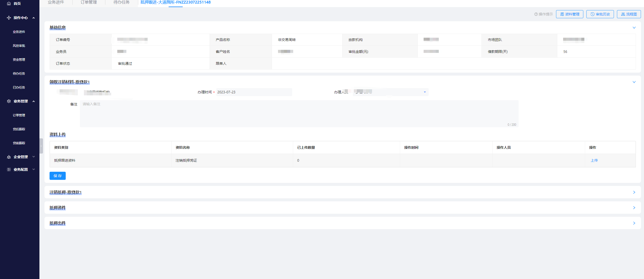644x279 pixels.
Task: Open 待办任务 in the sidebar
Action: coord(19,74)
